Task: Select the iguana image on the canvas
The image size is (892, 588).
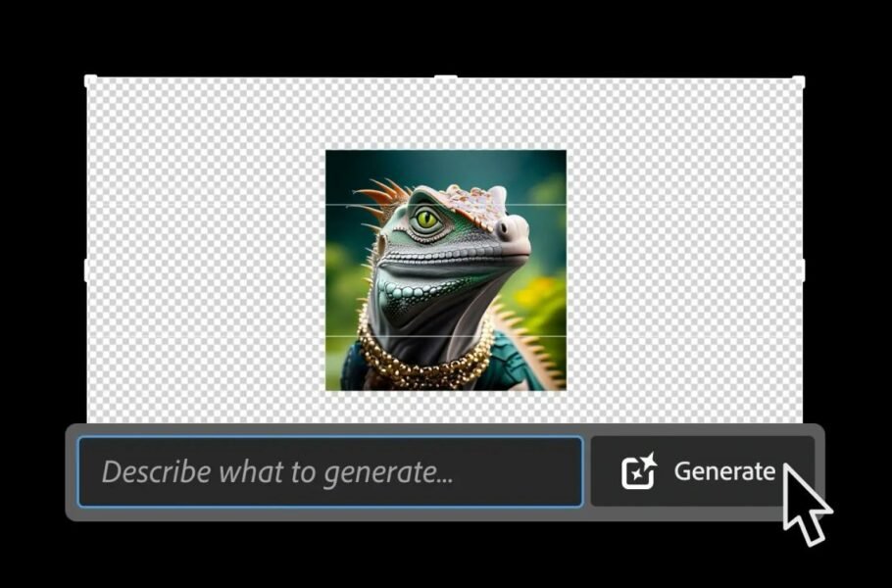Action: (x=445, y=269)
